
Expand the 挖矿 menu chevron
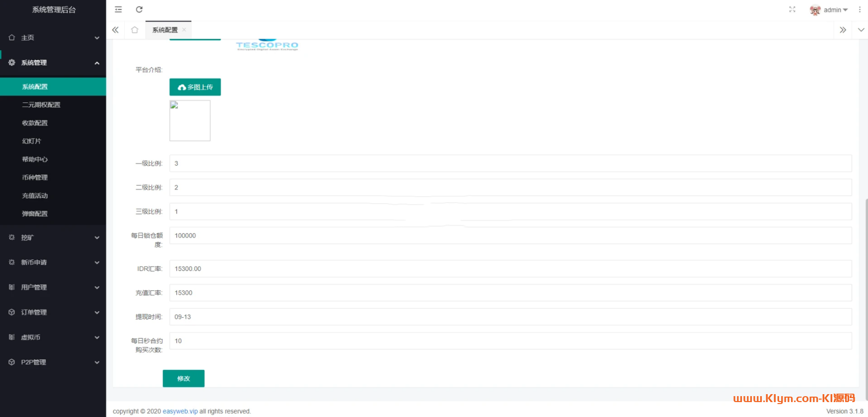click(x=97, y=238)
